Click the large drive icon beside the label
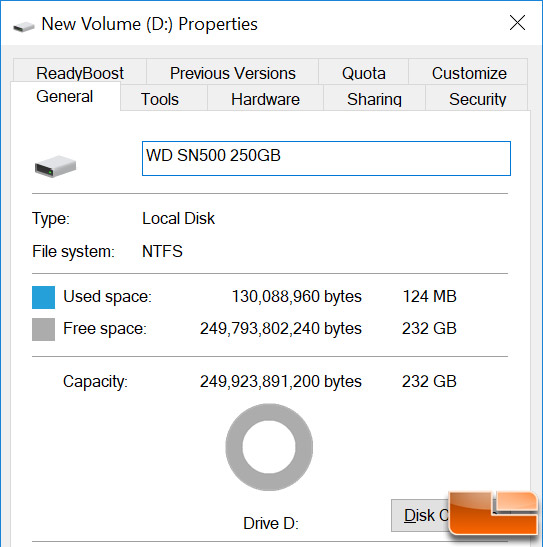This screenshot has width=543, height=547. (x=55, y=166)
